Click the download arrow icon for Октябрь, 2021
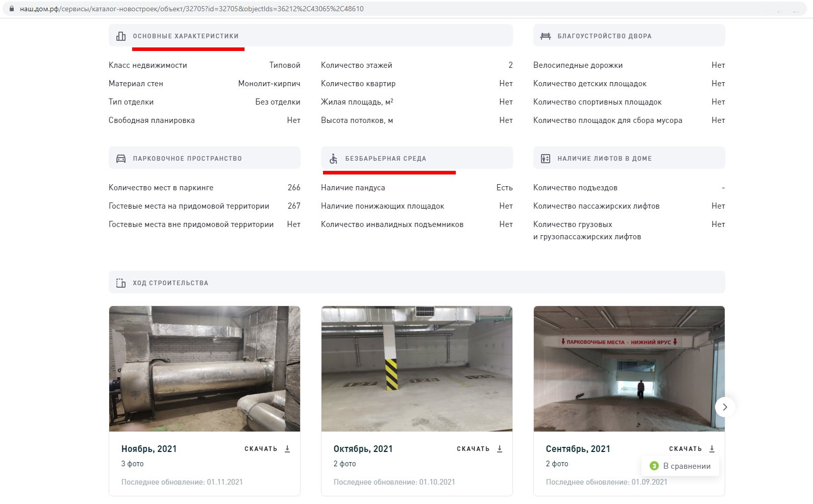The height and width of the screenshot is (504, 813). pyautogui.click(x=500, y=449)
